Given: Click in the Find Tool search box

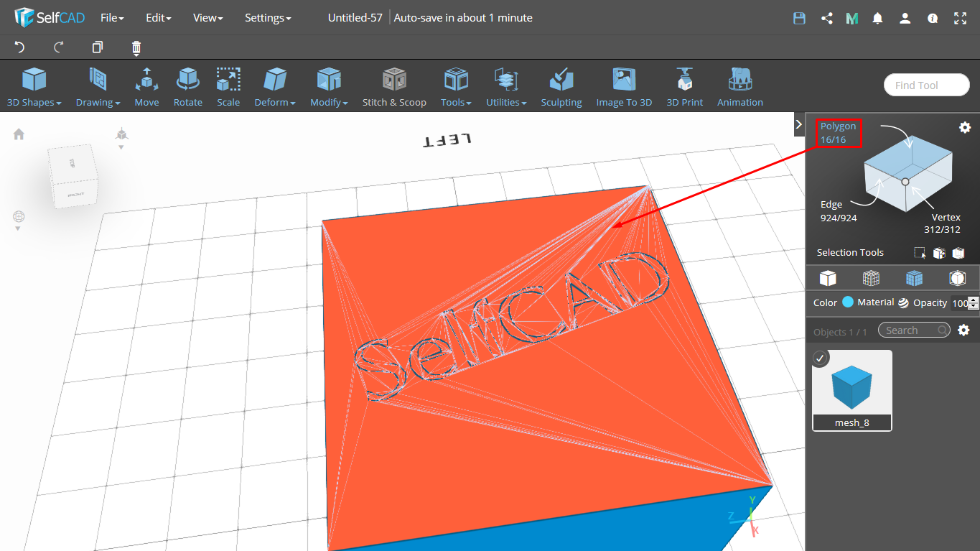Looking at the screenshot, I should [x=926, y=85].
